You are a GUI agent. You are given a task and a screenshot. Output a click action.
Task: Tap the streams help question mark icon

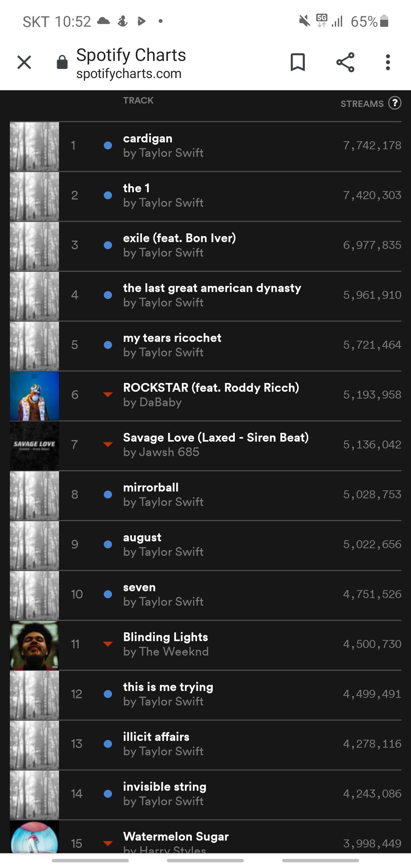[395, 103]
